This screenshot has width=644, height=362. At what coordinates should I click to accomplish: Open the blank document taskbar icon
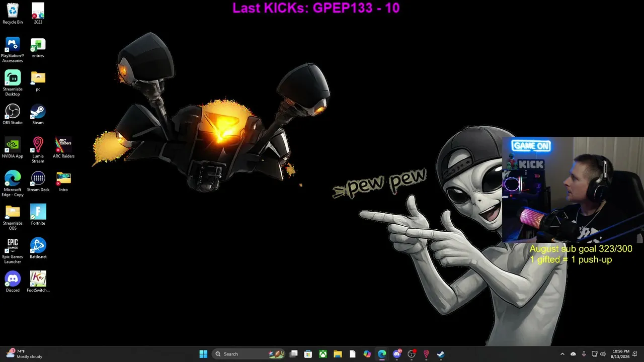[x=352, y=354]
